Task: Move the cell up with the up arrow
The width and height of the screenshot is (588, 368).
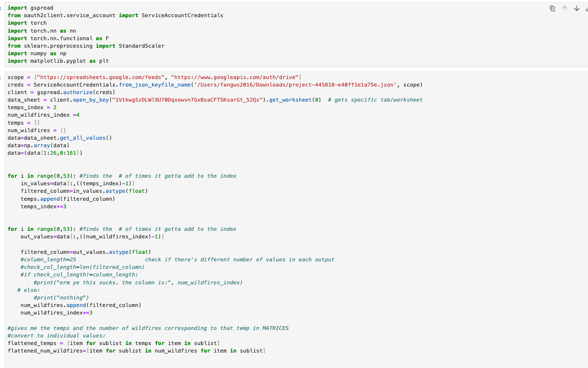Action: tap(565, 8)
